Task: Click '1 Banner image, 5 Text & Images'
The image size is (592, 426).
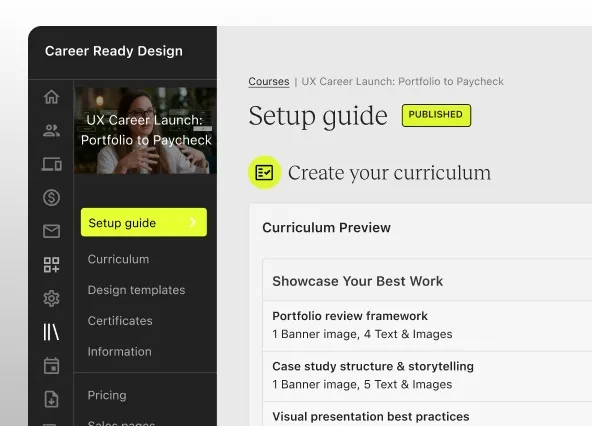Action: [362, 384]
